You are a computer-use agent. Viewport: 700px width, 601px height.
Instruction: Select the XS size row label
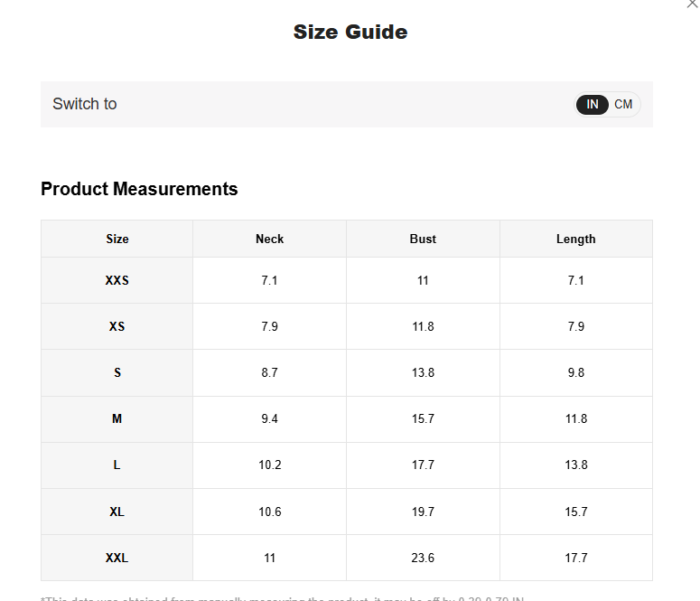tap(117, 326)
